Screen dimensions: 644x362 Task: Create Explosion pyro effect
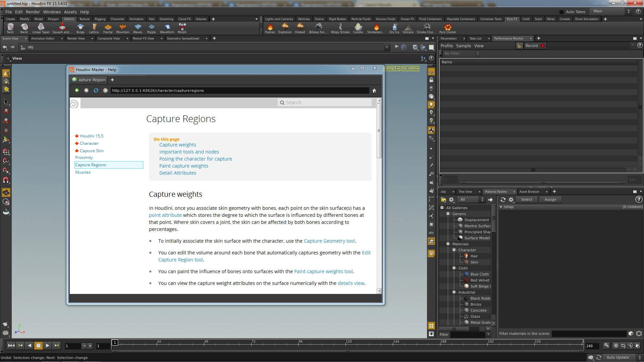285,28
